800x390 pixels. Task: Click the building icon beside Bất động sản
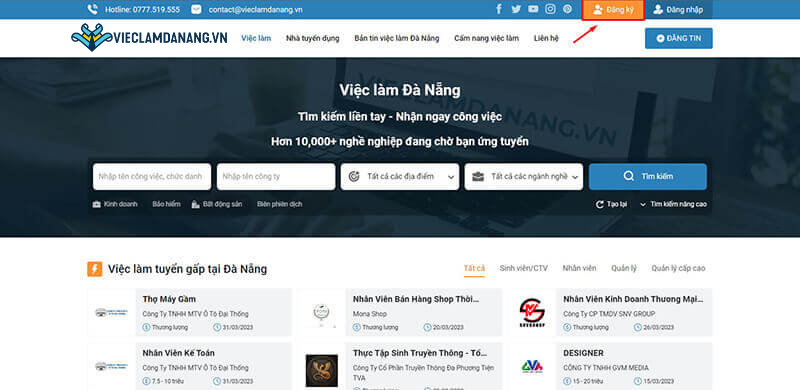click(x=195, y=204)
